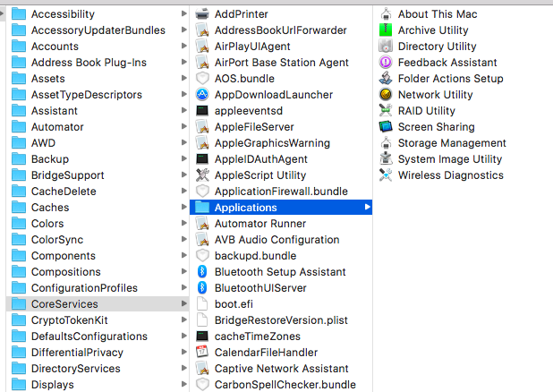Click the AOS.bundle shield icon
This screenshot has height=392, width=553.
tap(202, 79)
